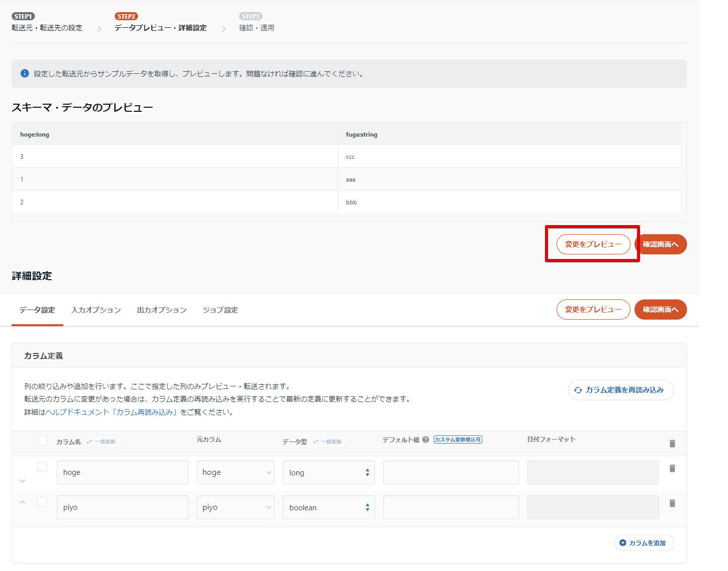Move the hoge row down with arrow
Screen dimensions: 728x571
click(x=22, y=481)
